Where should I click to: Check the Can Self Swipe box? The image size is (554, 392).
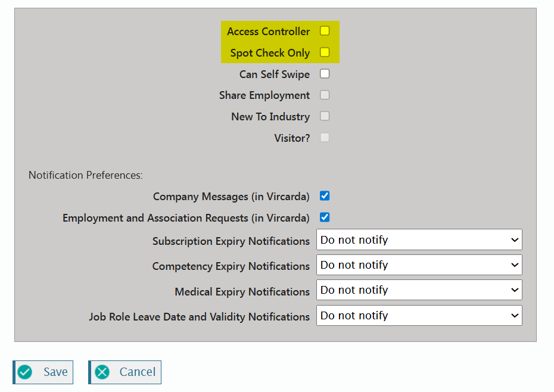[x=325, y=74]
